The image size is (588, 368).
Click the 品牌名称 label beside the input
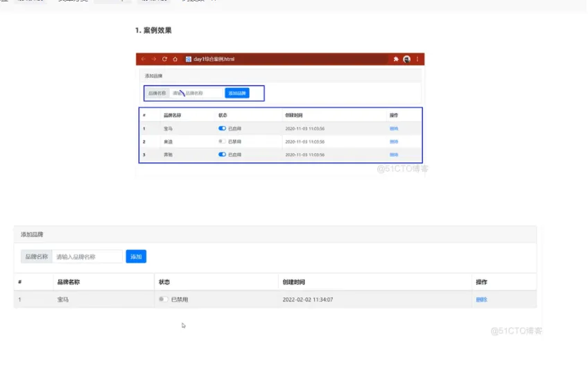36,256
